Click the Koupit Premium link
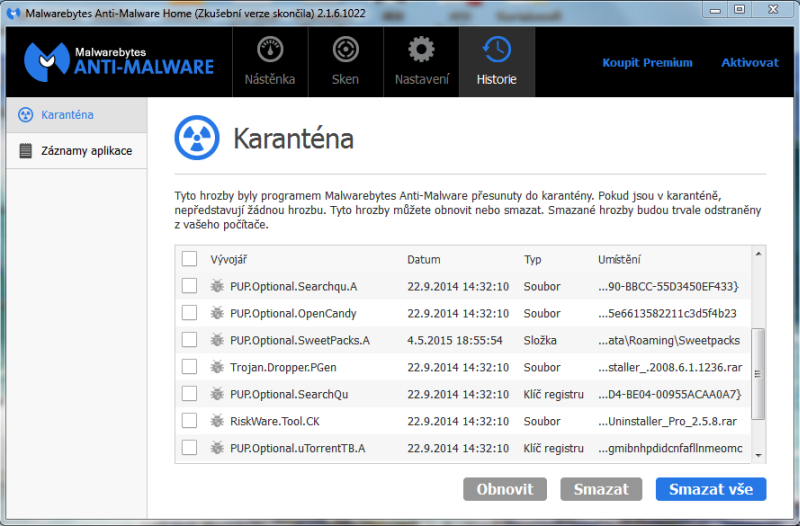This screenshot has width=800, height=526. click(x=647, y=62)
